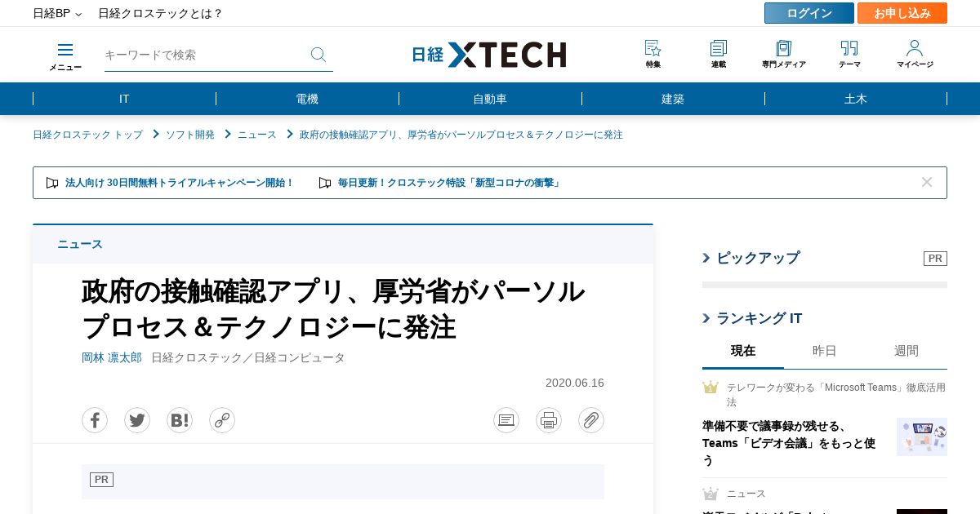Open the マイページ user icon

[915, 54]
